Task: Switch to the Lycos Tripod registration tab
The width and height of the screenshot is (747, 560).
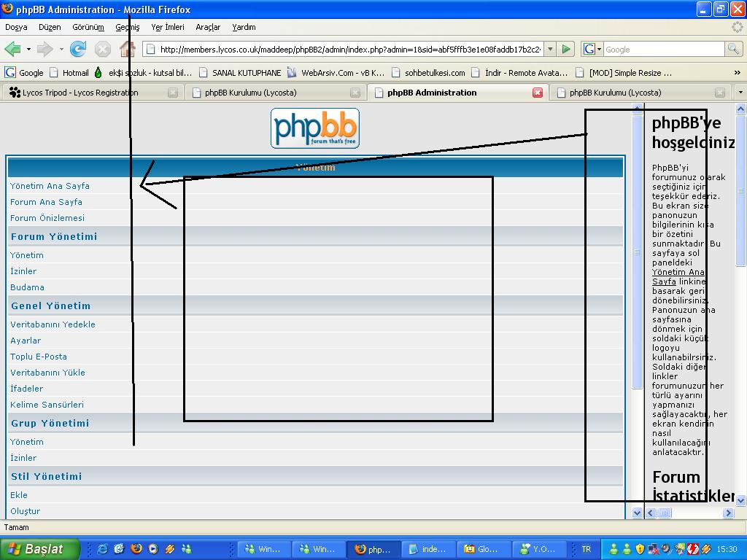Action: point(93,93)
